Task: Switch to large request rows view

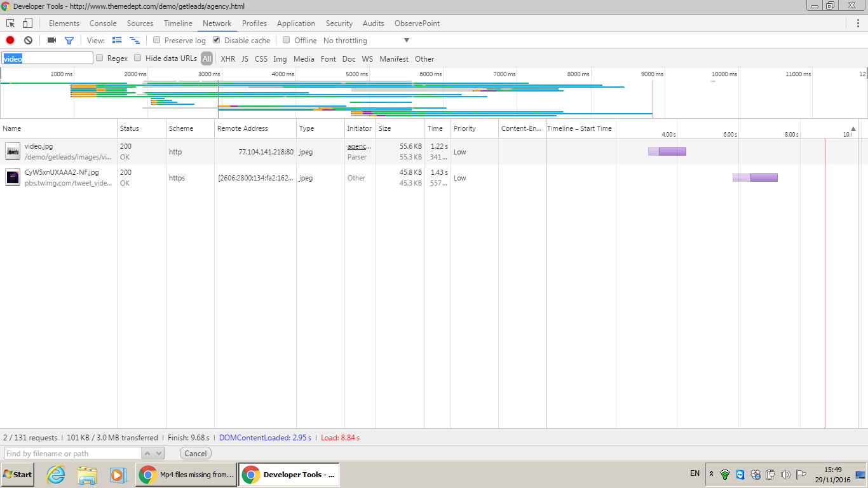Action: (x=117, y=40)
